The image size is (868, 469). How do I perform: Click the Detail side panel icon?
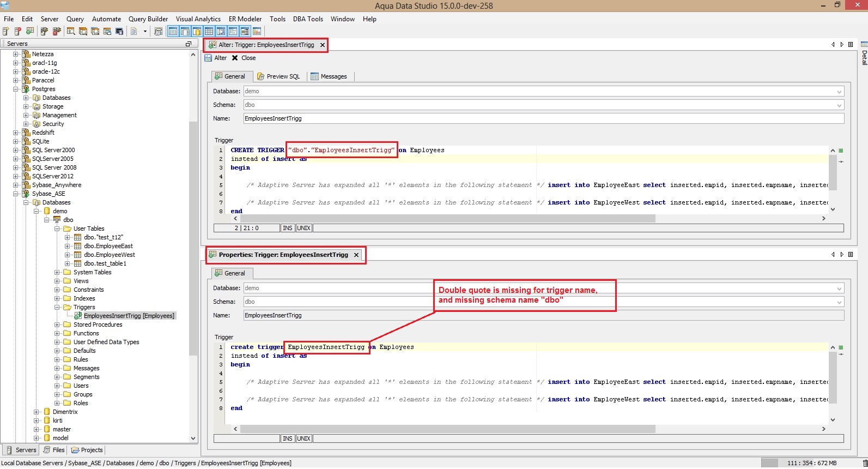[864, 44]
